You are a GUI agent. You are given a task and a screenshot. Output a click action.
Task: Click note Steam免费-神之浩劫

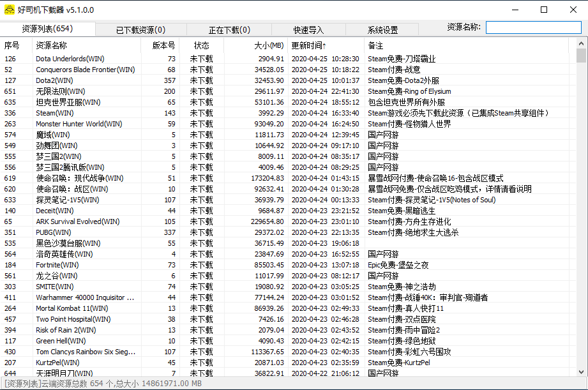(402, 287)
